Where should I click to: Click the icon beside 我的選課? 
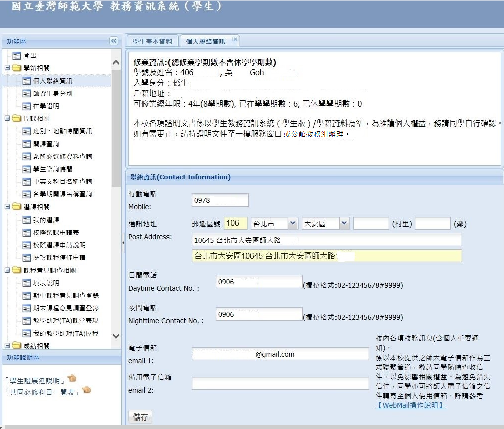[27, 220]
